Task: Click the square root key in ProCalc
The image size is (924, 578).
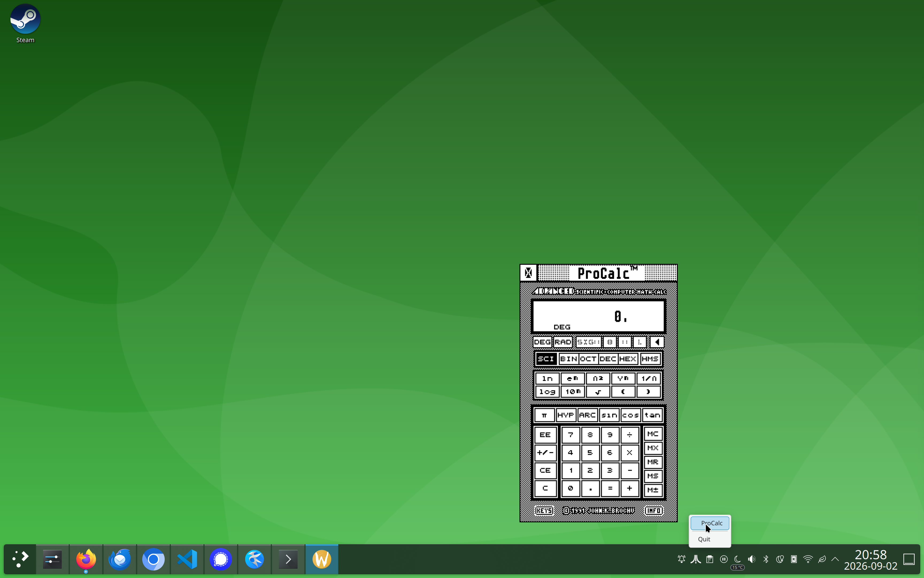Action: 598,392
